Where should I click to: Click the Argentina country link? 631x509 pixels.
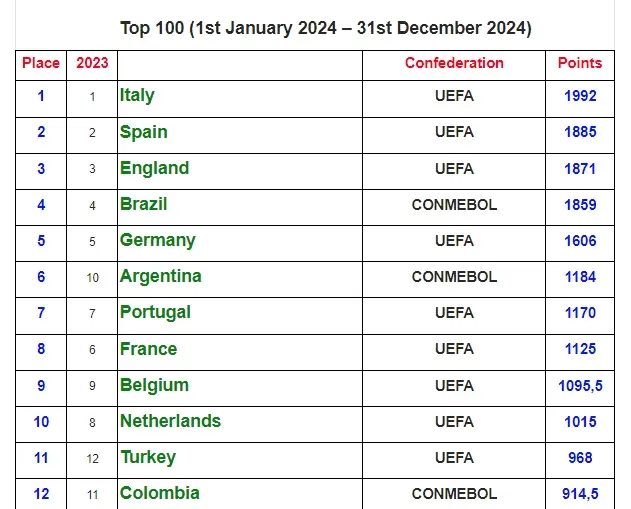(x=161, y=276)
